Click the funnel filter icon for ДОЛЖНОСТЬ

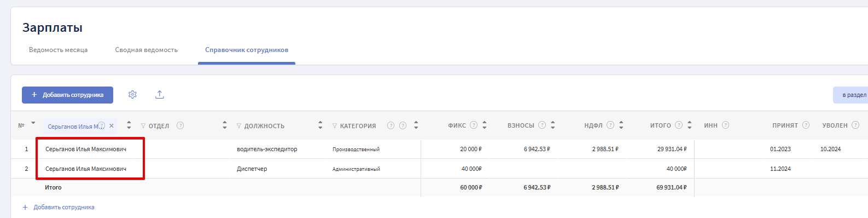point(239,126)
